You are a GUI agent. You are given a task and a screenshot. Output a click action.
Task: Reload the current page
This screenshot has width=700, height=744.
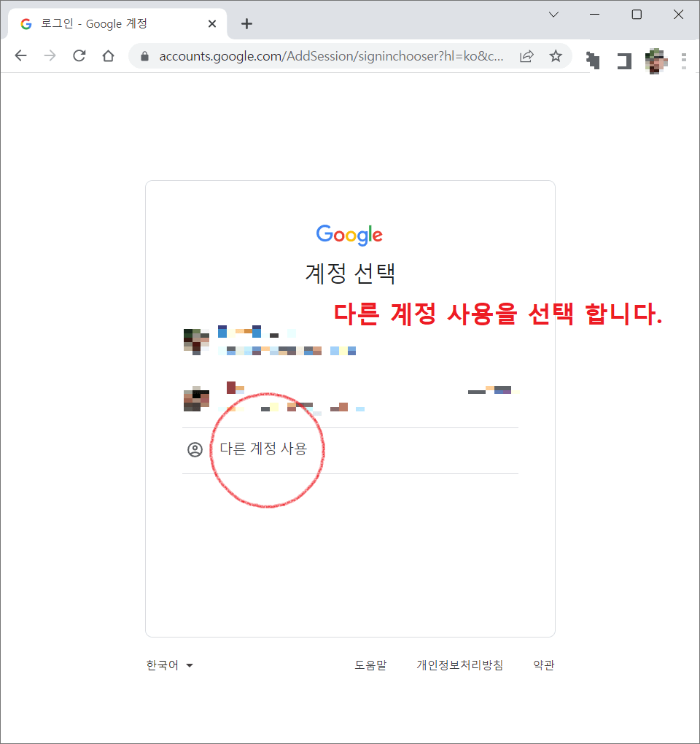tap(79, 56)
